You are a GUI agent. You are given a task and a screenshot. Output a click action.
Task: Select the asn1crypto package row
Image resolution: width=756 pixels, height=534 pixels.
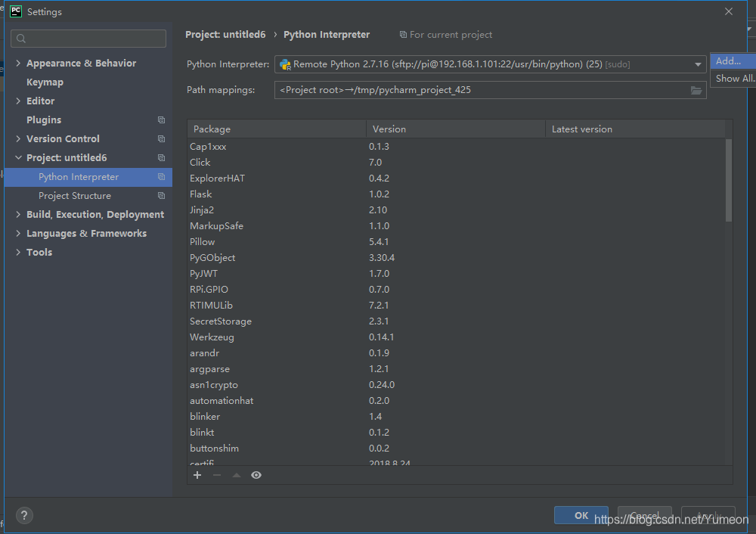(x=456, y=386)
